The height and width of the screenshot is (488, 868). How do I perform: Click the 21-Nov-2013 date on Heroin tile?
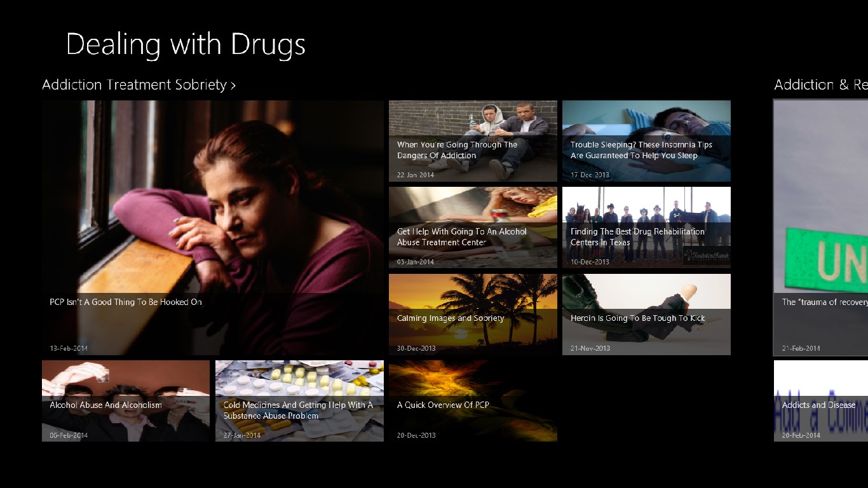(590, 348)
